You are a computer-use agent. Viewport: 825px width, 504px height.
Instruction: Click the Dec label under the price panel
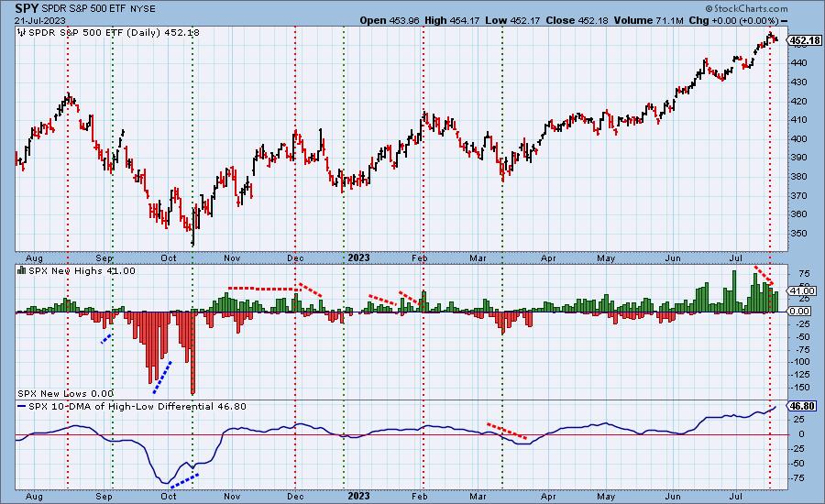coord(295,257)
